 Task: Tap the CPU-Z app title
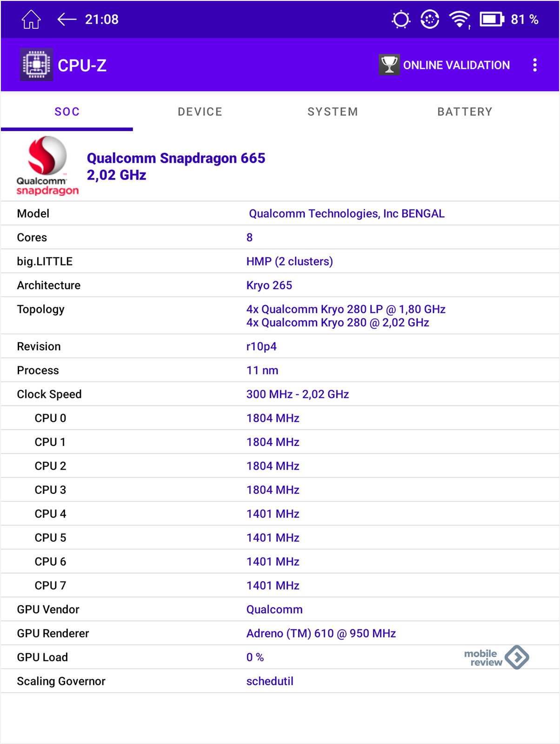pyautogui.click(x=82, y=66)
